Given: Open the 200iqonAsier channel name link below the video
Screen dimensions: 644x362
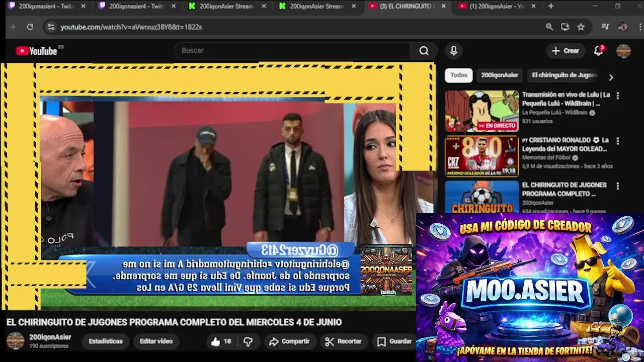Looking at the screenshot, I should [x=50, y=337].
